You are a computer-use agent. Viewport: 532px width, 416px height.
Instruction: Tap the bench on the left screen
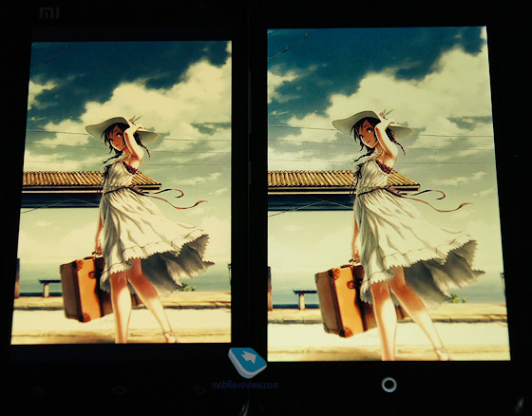pos(49,288)
